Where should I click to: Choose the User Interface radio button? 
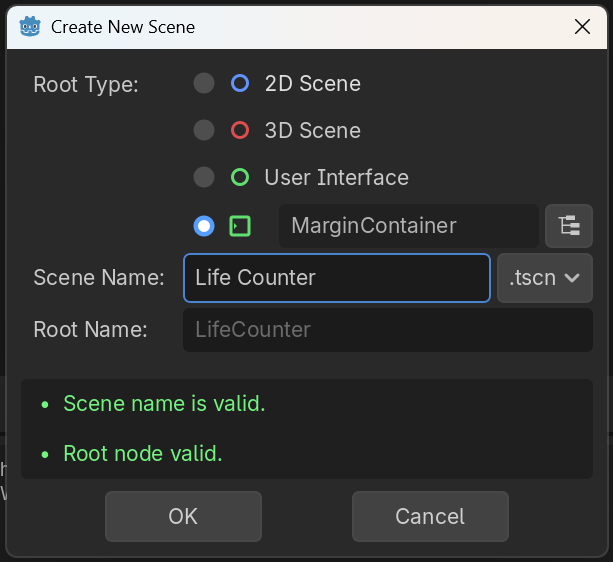click(x=204, y=178)
